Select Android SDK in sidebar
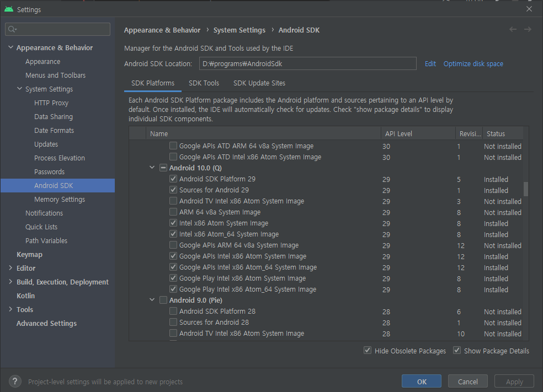Viewport: 543px width, 392px height. (57, 185)
